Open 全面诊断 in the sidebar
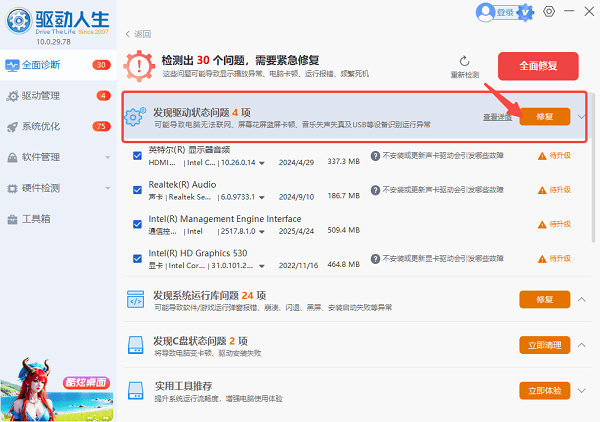Screen dimensions: 600x422 pos(45,66)
